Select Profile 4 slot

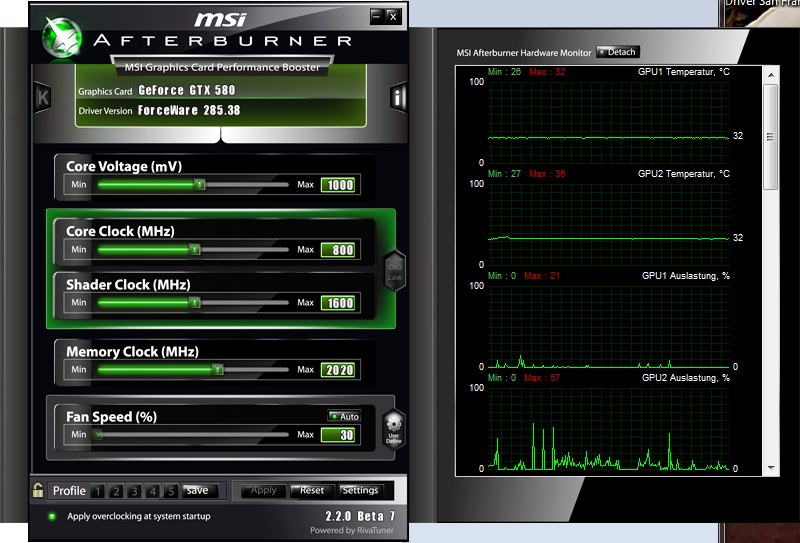pos(153,491)
